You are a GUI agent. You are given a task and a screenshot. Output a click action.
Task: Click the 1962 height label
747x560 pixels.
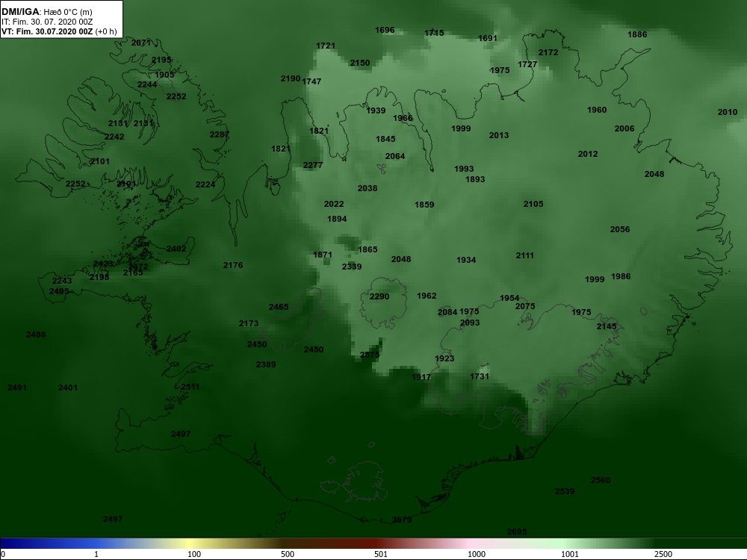427,296
